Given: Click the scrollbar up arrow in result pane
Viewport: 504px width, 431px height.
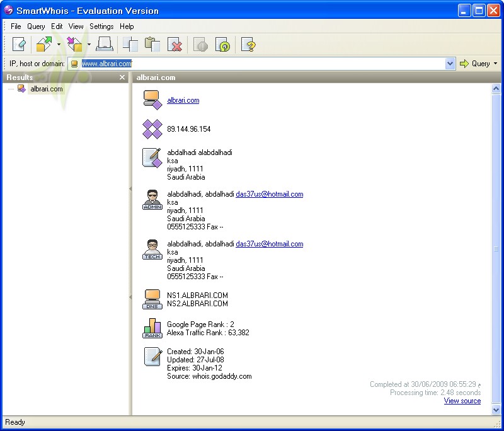Looking at the screenshot, I should (496, 88).
